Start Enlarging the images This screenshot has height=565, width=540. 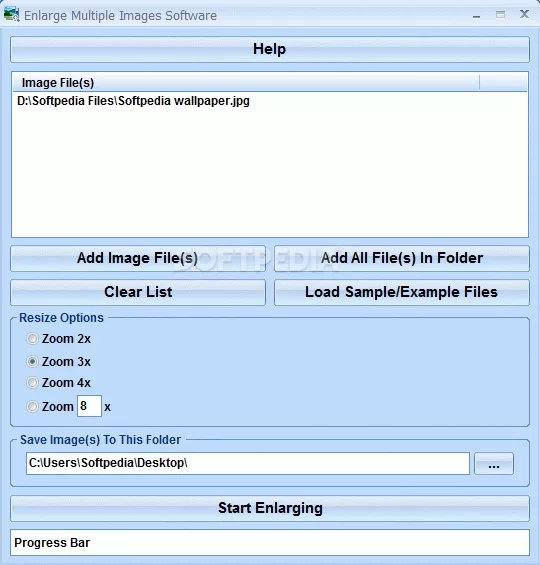pos(270,508)
